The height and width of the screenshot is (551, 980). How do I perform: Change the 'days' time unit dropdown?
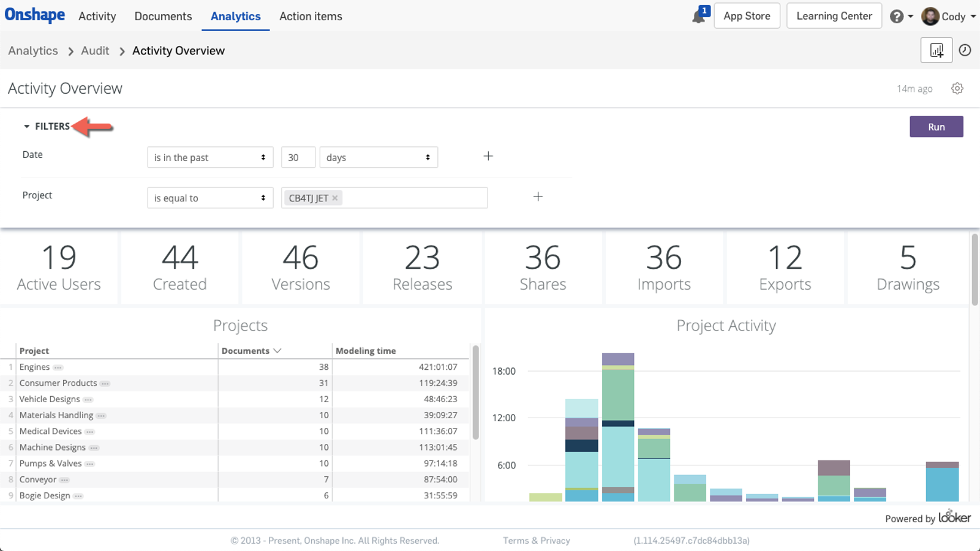(x=379, y=157)
